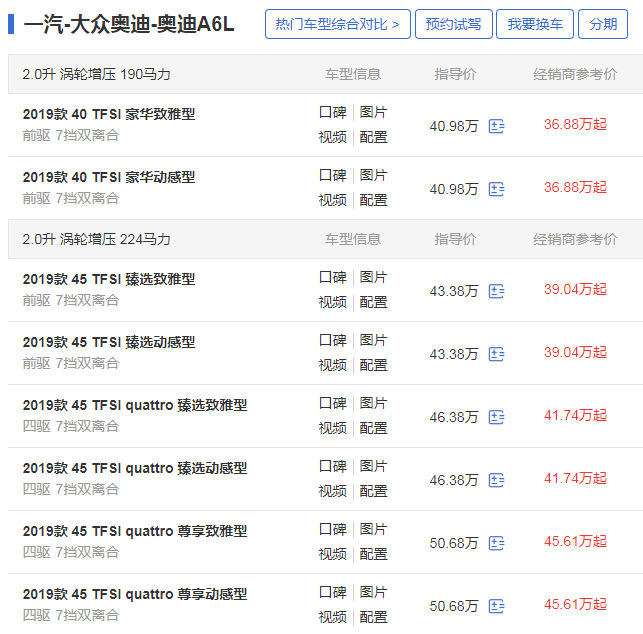Open 2019款 45 TFSI 臻选致雅型 model
The height and width of the screenshot is (634, 643).
[x=109, y=279]
